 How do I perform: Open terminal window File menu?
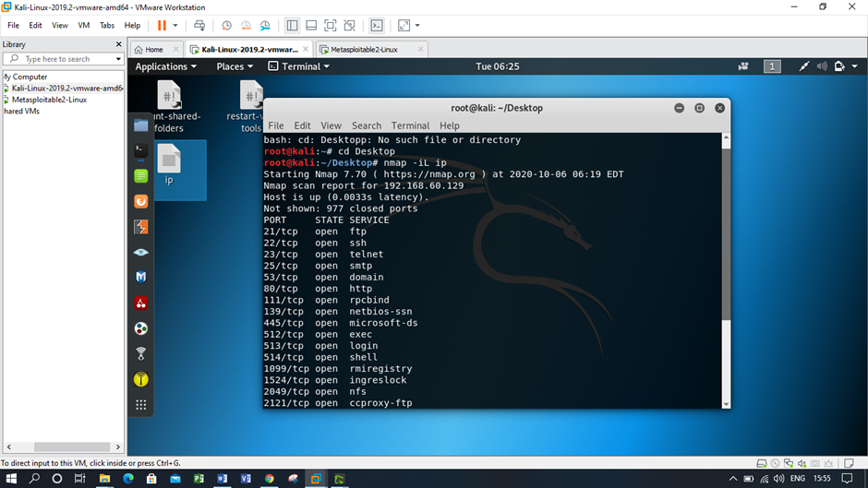(x=276, y=125)
